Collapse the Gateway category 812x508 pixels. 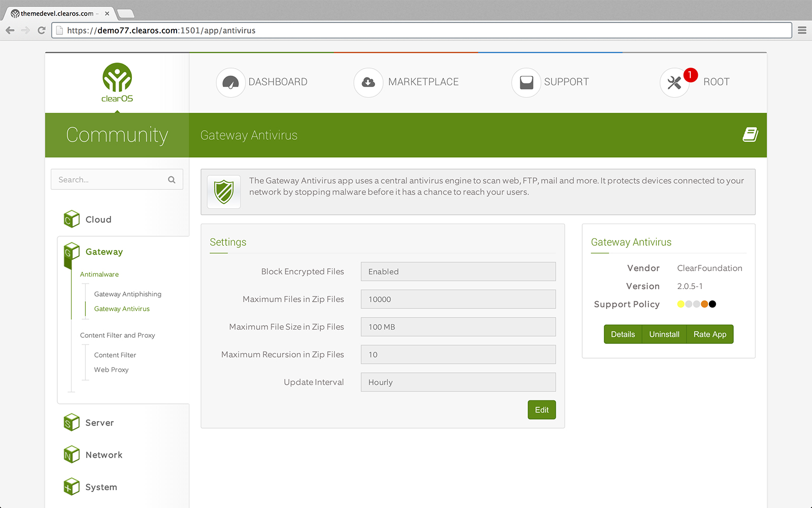104,252
